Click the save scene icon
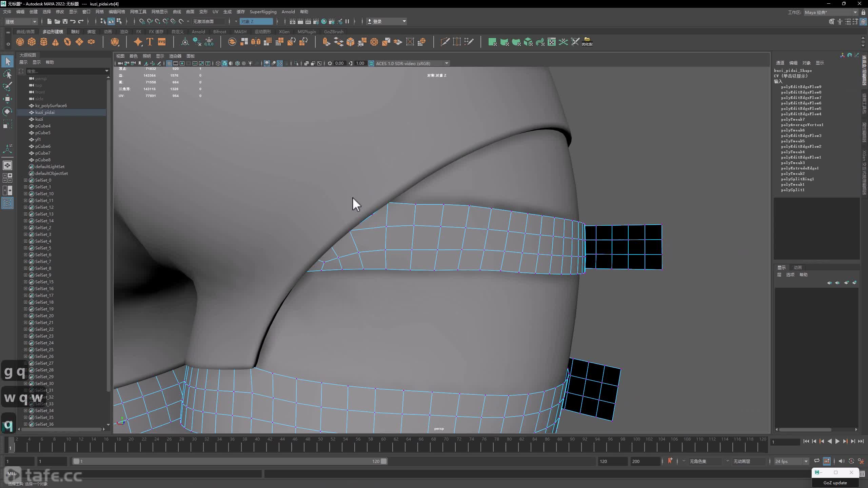This screenshot has width=868, height=488. coord(65,21)
